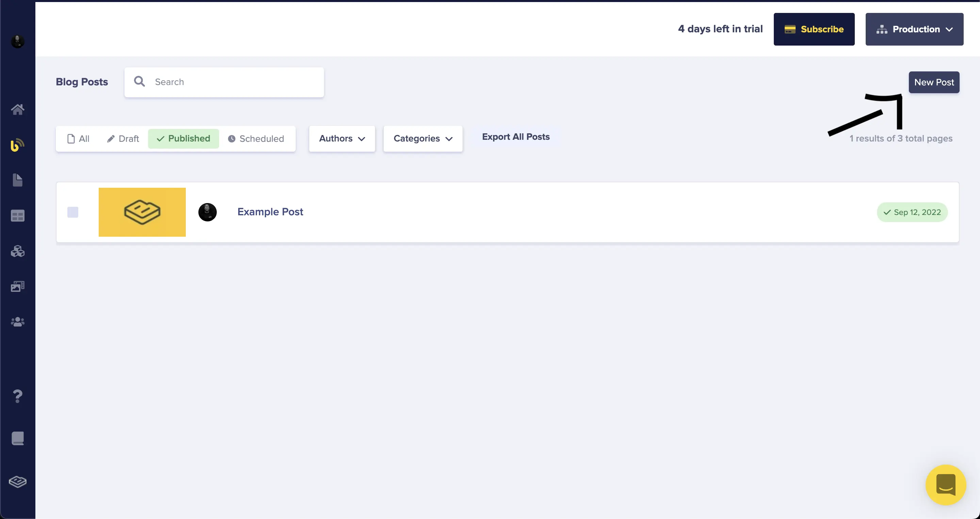980x519 pixels.
Task: Expand the Categories dropdown
Action: tap(423, 139)
